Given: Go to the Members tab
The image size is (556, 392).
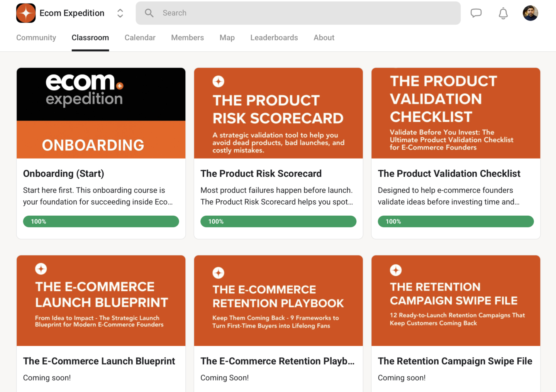Looking at the screenshot, I should 187,38.
